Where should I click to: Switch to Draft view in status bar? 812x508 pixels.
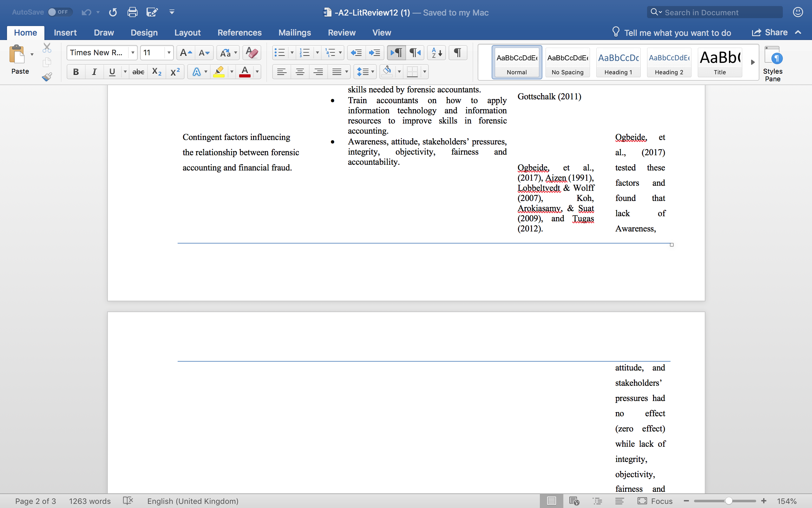tap(619, 501)
